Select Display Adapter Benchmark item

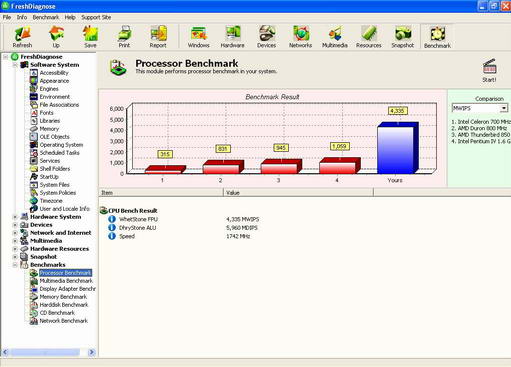[67, 289]
